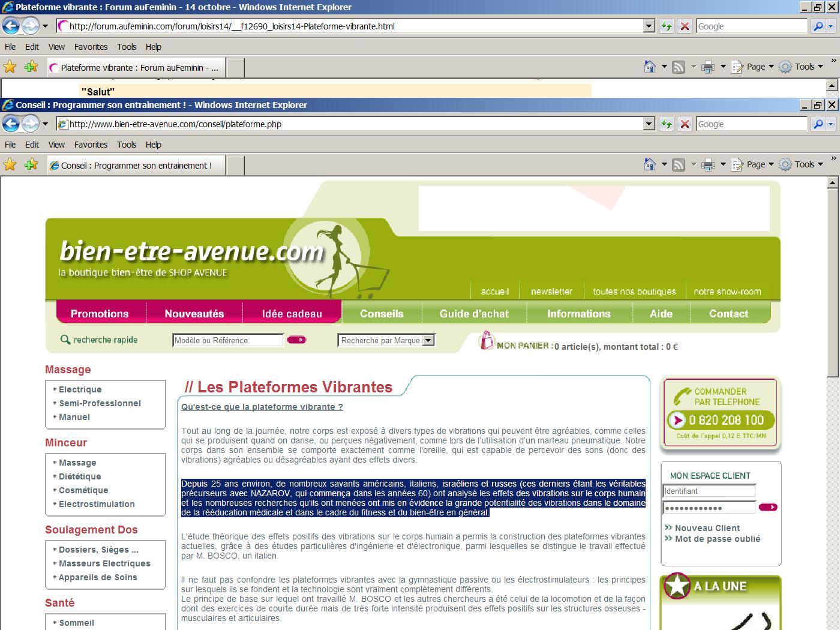The width and height of the screenshot is (840, 630).
Task: Click the shopping bag Mon Panier icon
Action: click(486, 341)
